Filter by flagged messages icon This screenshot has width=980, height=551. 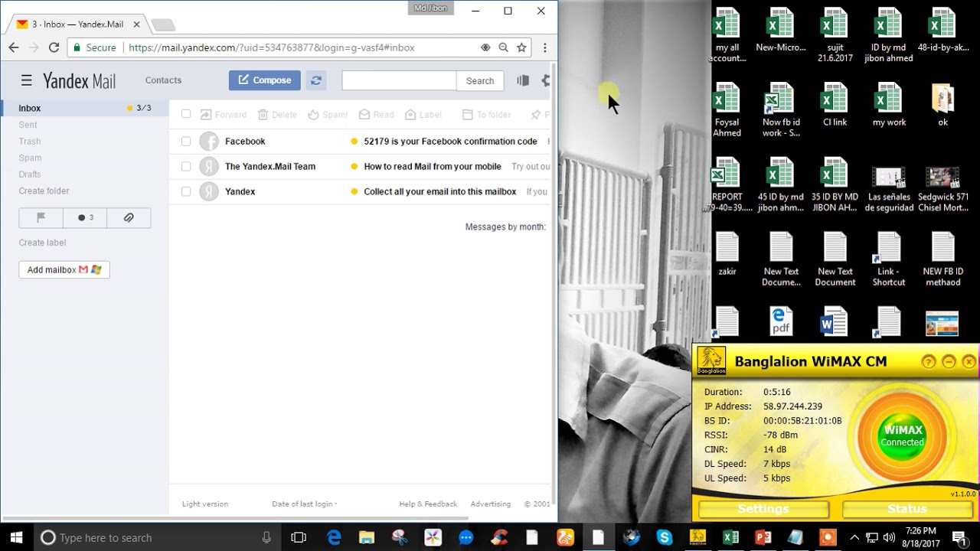click(x=41, y=217)
